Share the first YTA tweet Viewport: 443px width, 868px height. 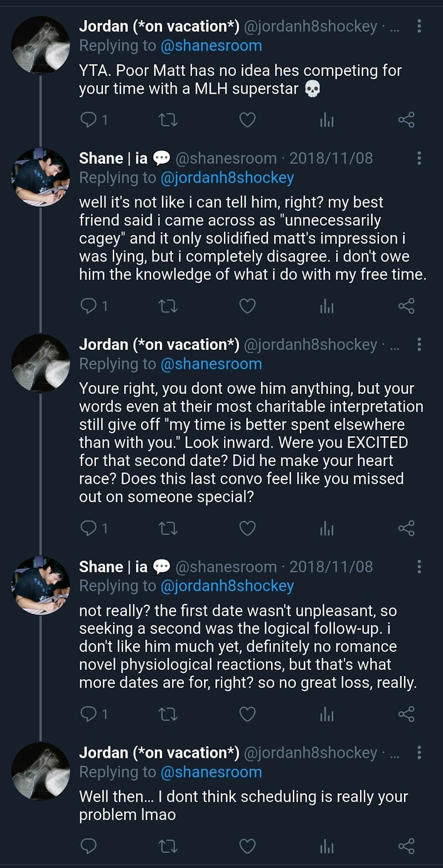406,120
